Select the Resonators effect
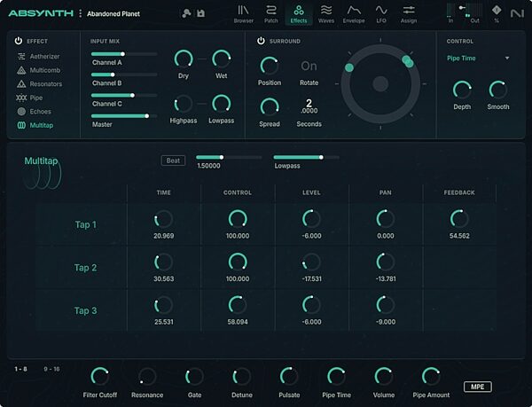 (39, 83)
